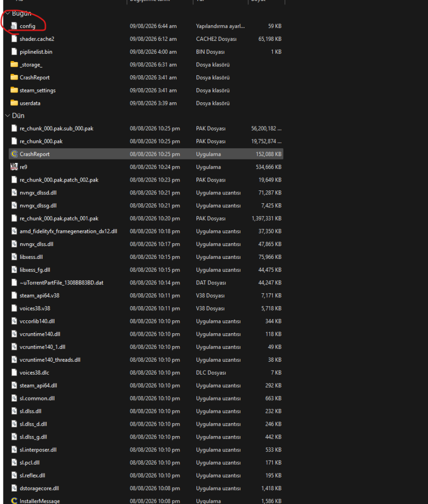Select the voices38.dlc file name
The image size is (428, 504).
tap(34, 373)
